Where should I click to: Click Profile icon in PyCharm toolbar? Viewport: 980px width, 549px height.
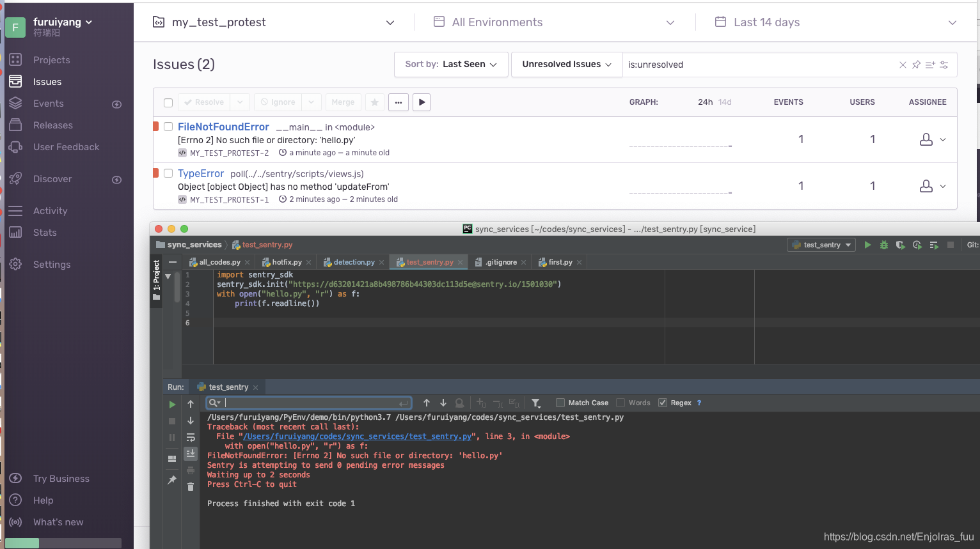coord(917,245)
